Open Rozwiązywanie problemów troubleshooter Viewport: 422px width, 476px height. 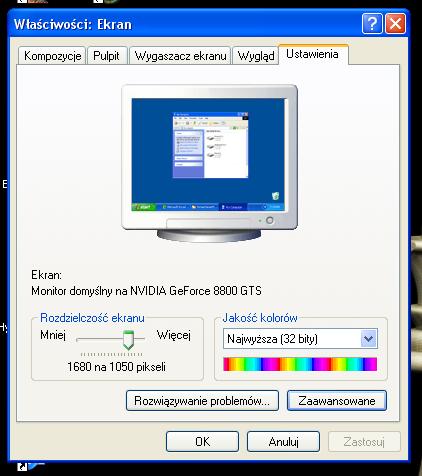(x=202, y=400)
